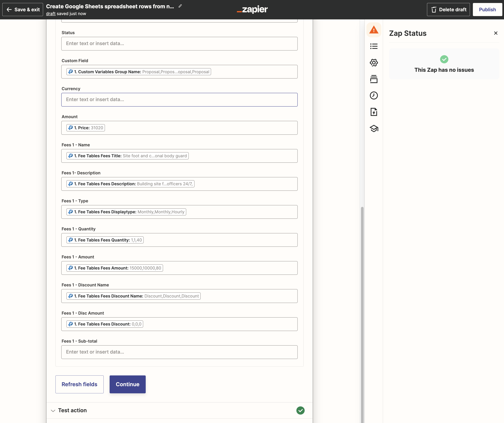Open the Zap details file icon

point(374,112)
